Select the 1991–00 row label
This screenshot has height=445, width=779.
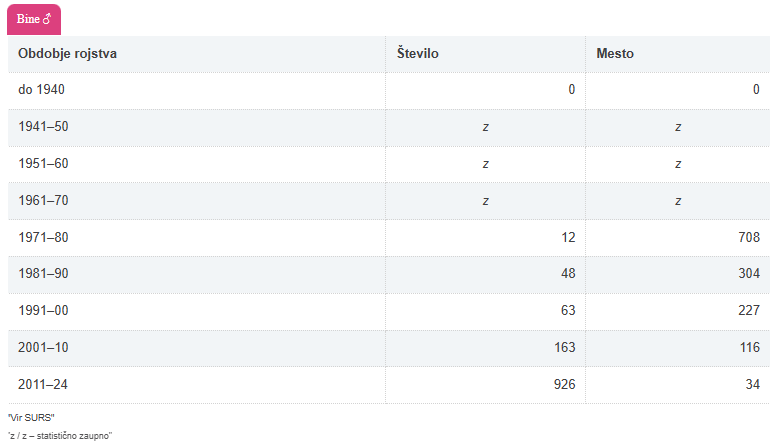tap(43, 311)
